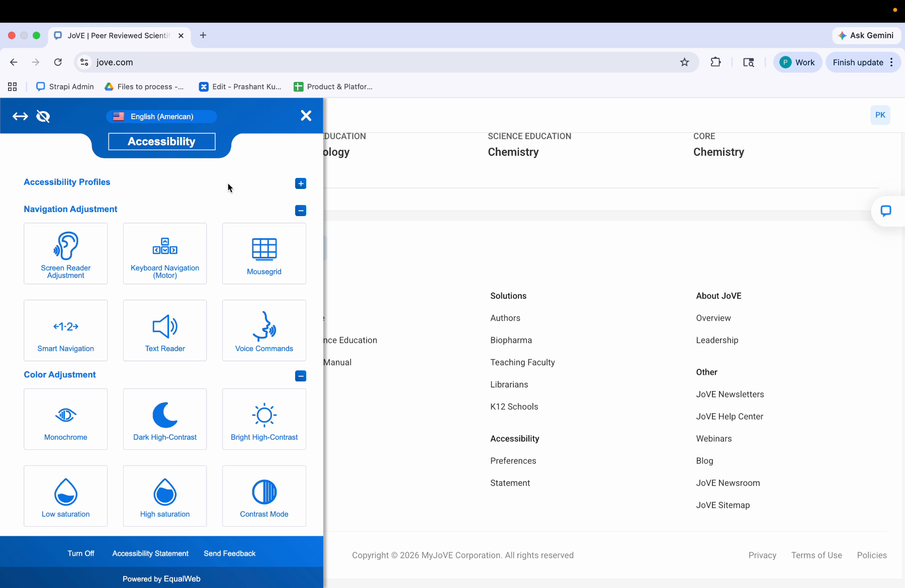Open the Biopharma link
Viewport: 905px width, 588px height.
point(511,340)
